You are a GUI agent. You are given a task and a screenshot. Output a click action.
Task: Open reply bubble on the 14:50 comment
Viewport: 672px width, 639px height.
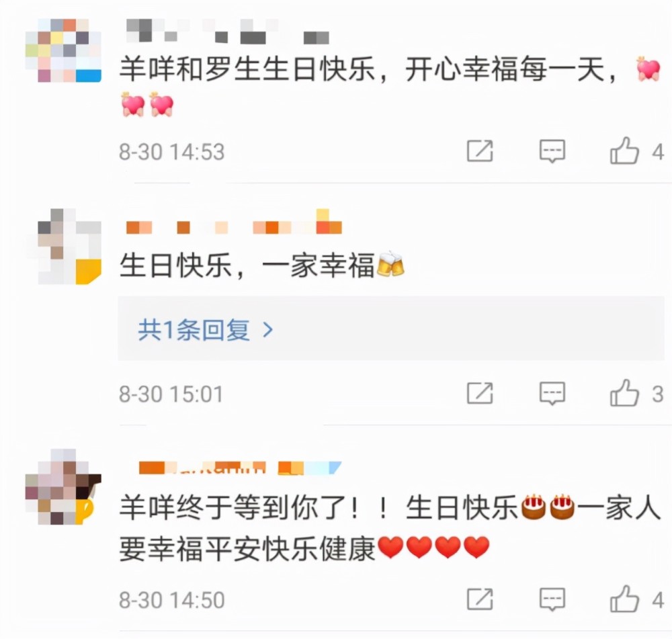pos(552,599)
